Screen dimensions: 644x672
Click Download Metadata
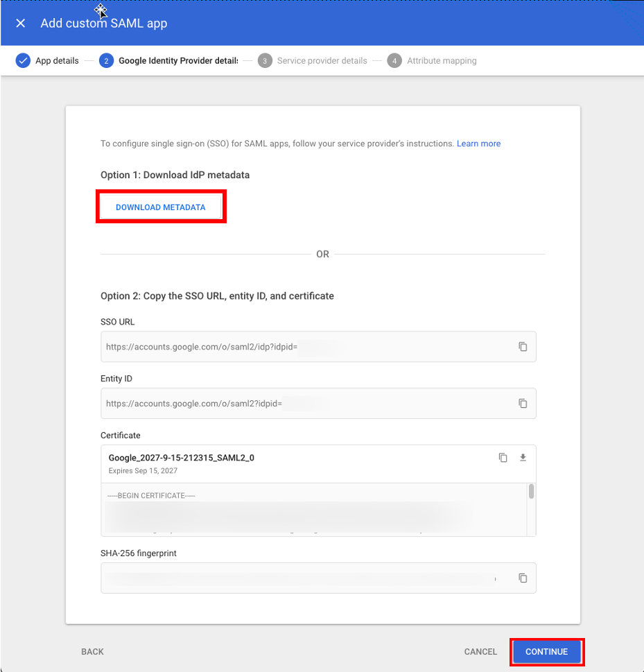(x=161, y=207)
